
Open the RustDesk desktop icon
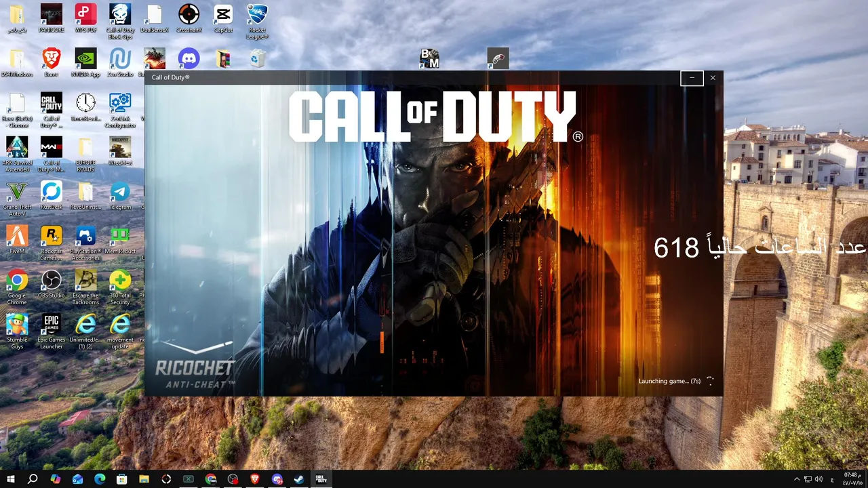(x=52, y=195)
